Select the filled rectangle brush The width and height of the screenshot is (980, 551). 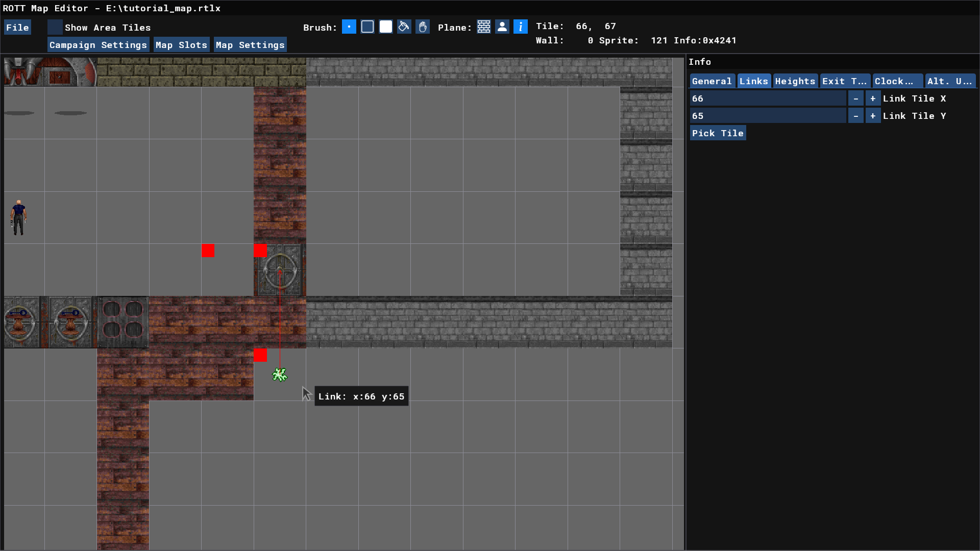click(x=386, y=27)
